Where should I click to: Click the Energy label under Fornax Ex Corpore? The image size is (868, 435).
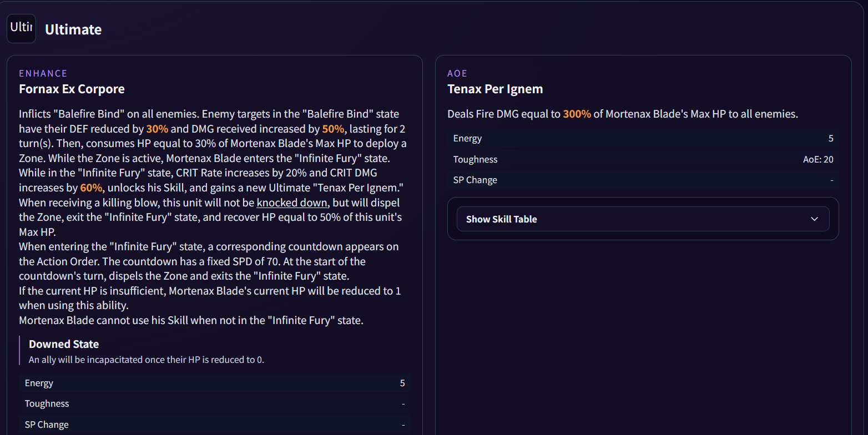[x=39, y=383]
